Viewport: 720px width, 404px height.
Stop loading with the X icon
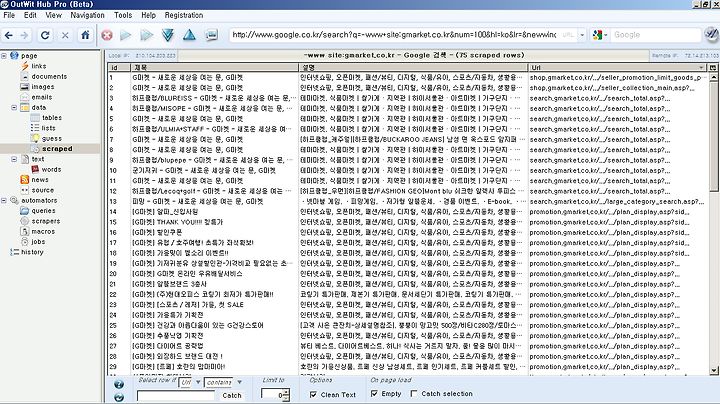tap(65, 35)
